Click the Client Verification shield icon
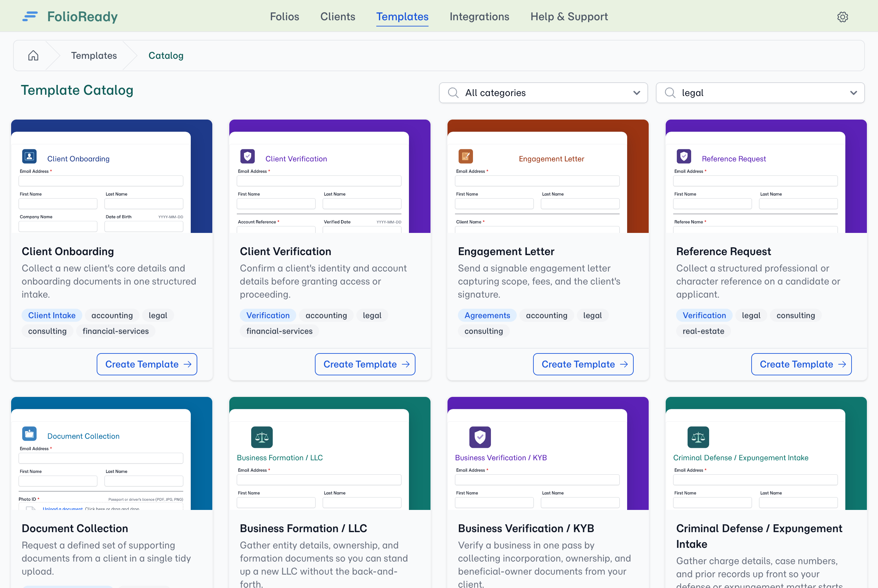 248,156
